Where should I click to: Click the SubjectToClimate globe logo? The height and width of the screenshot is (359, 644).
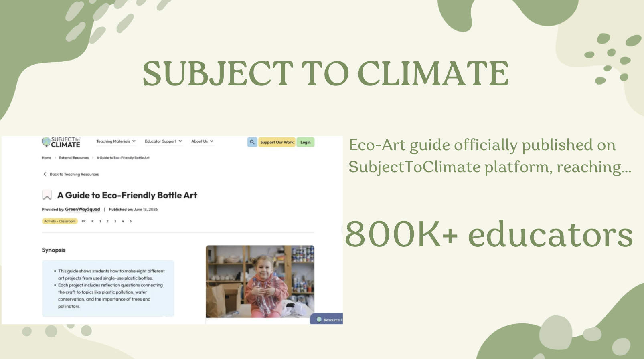click(61, 142)
